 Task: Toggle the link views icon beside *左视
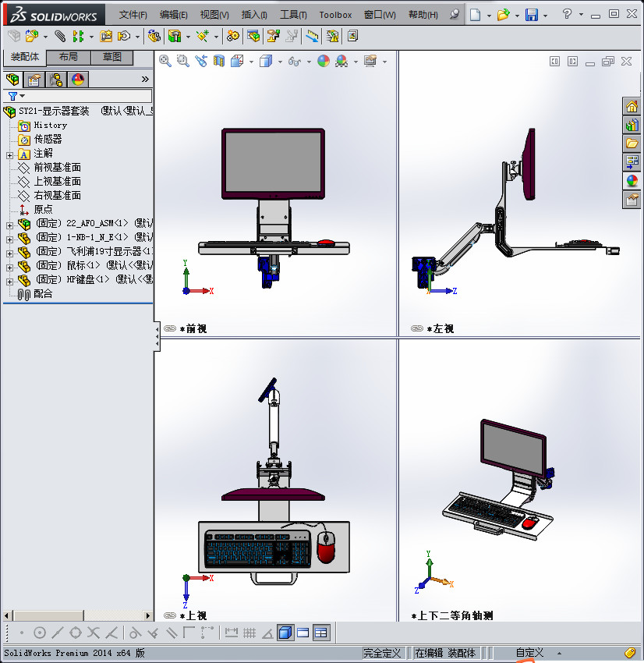point(417,328)
